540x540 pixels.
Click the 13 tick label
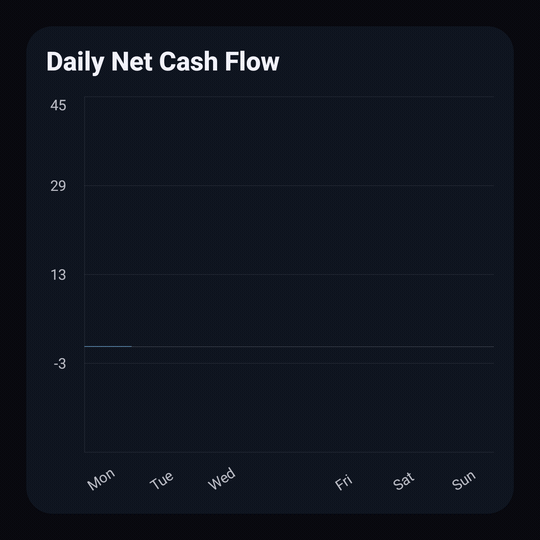pos(58,275)
